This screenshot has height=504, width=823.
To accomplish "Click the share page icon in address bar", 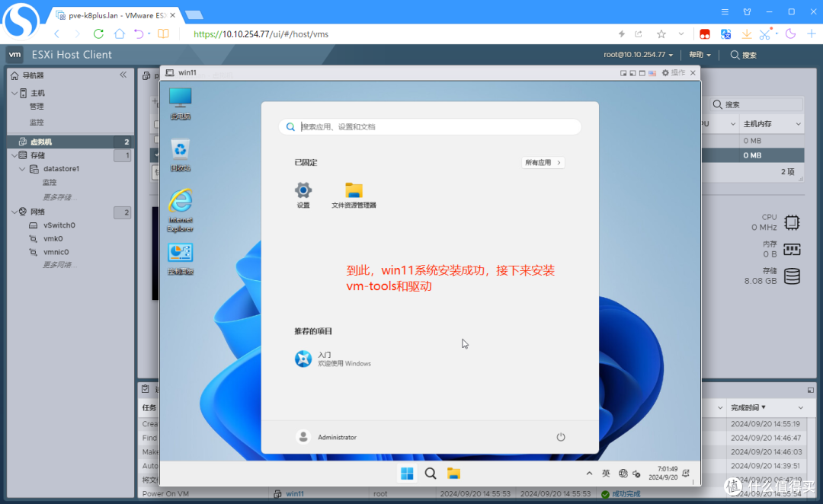I will coord(639,34).
